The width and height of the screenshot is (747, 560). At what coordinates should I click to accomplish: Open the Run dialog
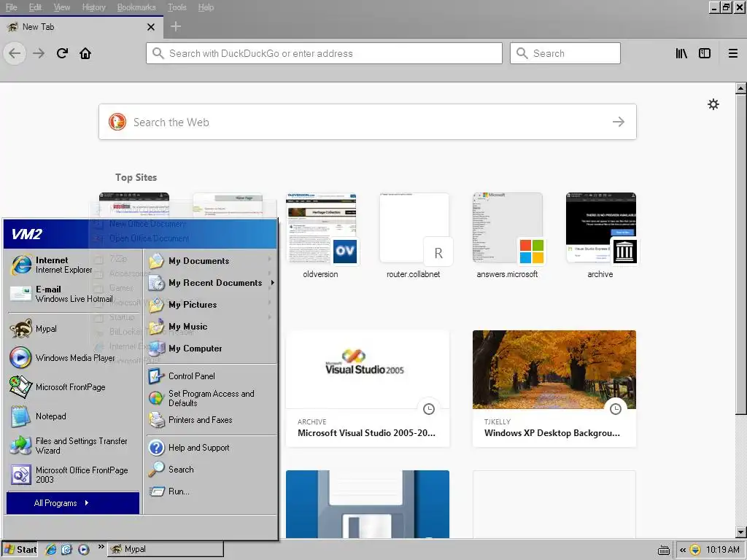[211, 491]
